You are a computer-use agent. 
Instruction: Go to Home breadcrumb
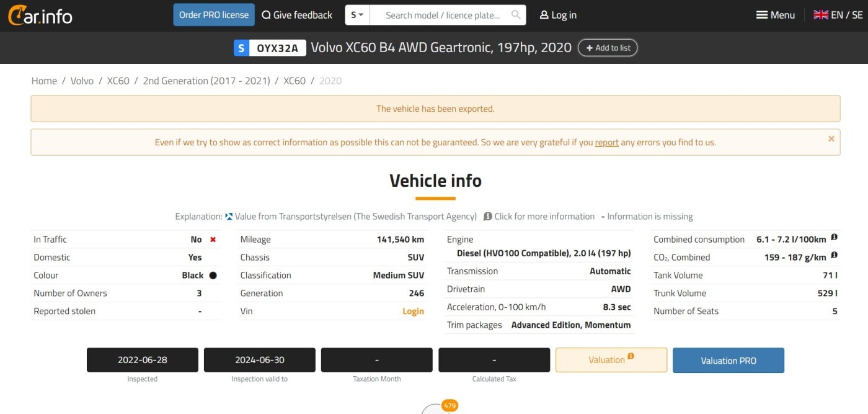point(44,81)
